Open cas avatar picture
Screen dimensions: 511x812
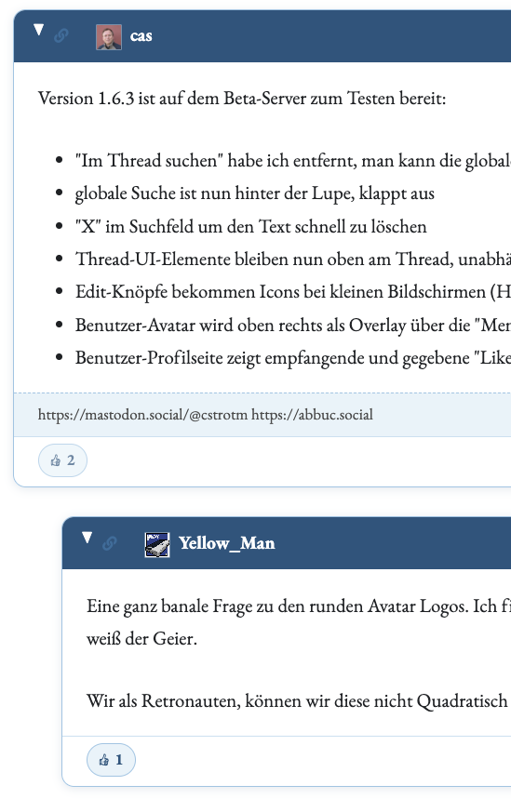109,37
